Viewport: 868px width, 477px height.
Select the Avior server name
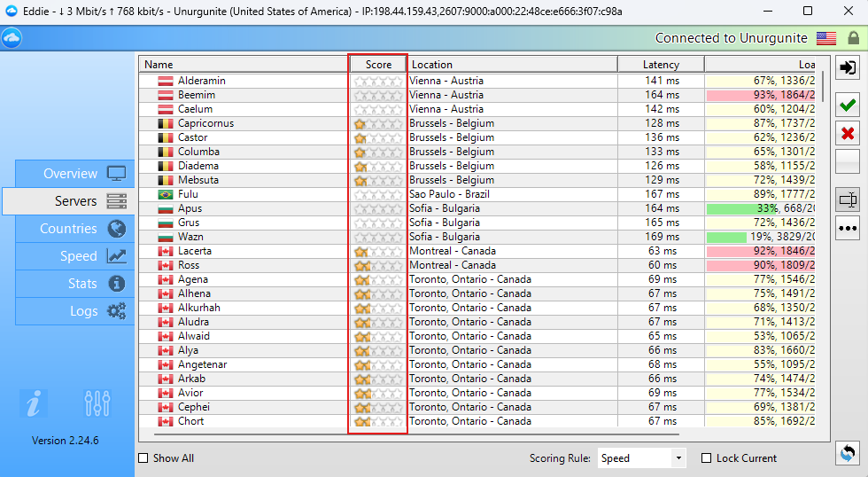(190, 393)
